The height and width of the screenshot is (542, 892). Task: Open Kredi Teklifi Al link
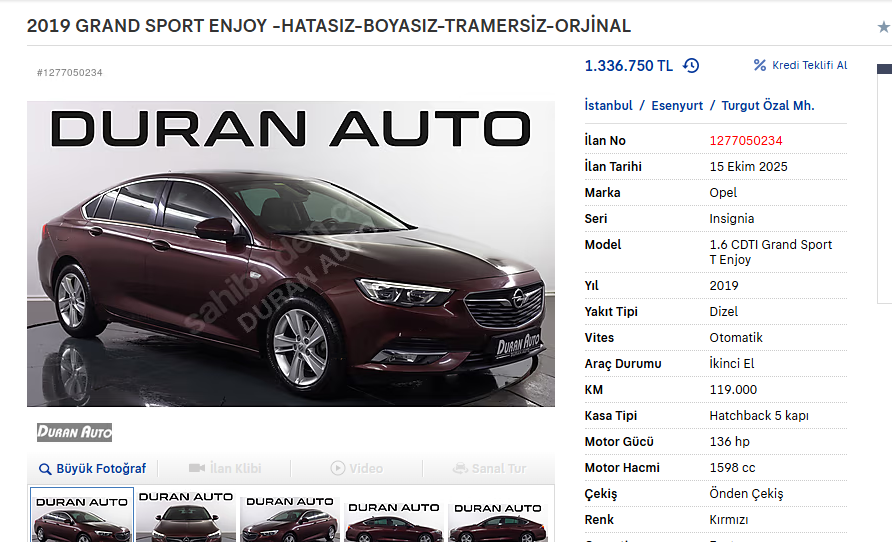[x=800, y=65]
